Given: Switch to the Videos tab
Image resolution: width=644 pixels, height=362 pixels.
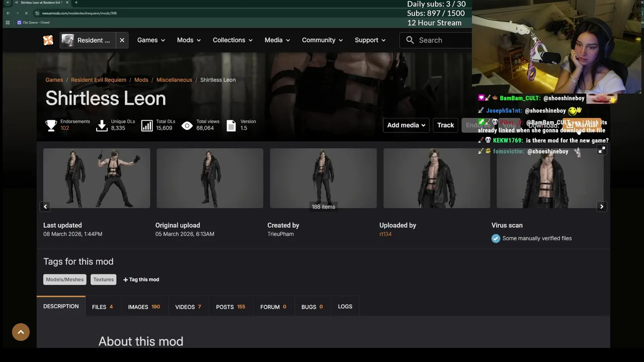Looking at the screenshot, I should point(188,307).
